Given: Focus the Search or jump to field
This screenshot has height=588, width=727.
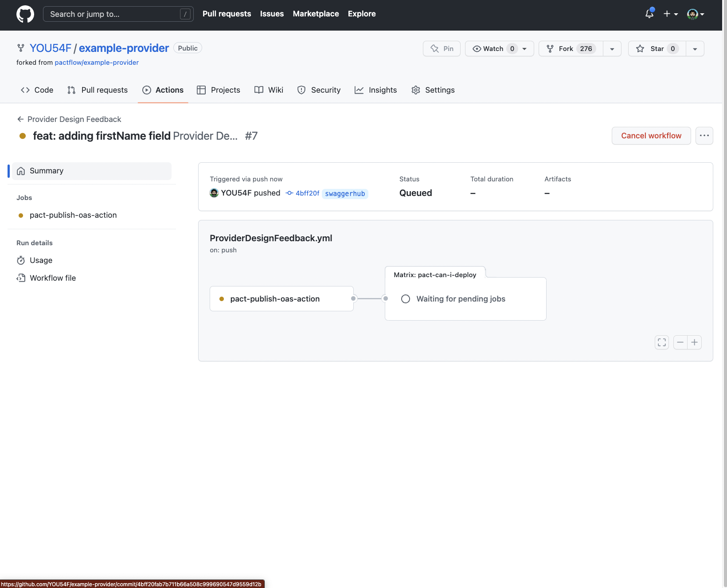Looking at the screenshot, I should point(113,14).
